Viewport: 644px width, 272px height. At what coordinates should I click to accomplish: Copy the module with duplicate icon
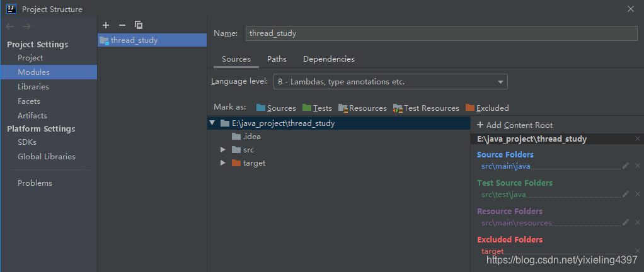coord(139,25)
